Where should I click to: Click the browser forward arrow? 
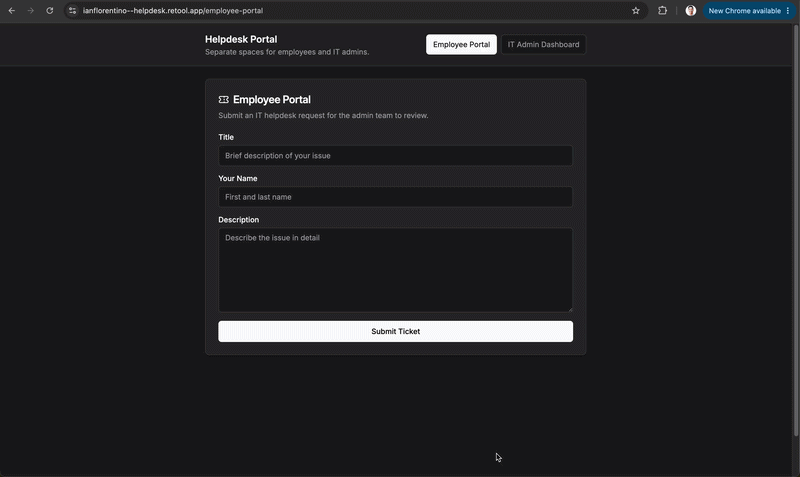[31, 11]
